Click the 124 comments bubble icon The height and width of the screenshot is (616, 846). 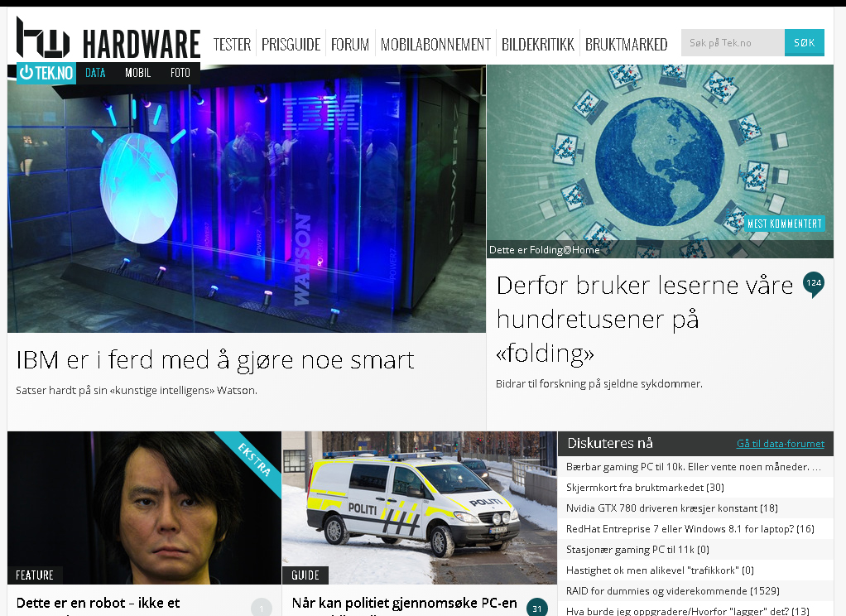pos(813,285)
